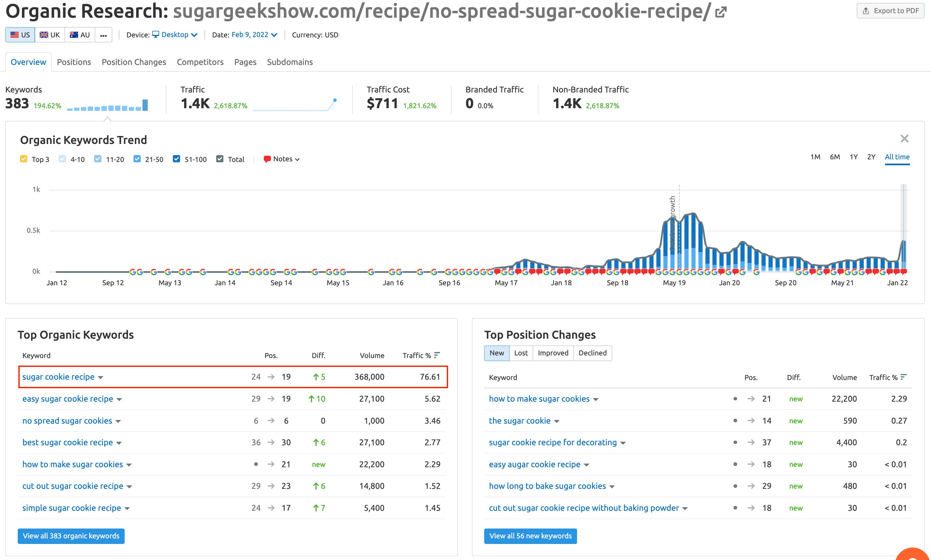The image size is (931, 560).
Task: Open the Notes dropdown
Action: 282,159
